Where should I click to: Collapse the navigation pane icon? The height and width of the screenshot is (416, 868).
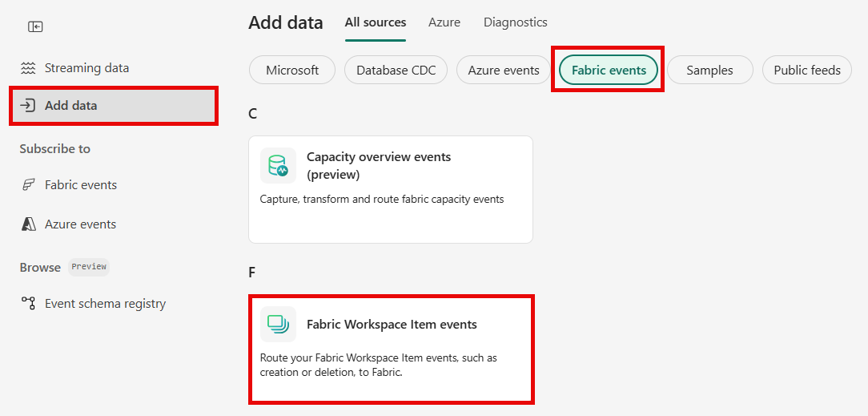35,26
